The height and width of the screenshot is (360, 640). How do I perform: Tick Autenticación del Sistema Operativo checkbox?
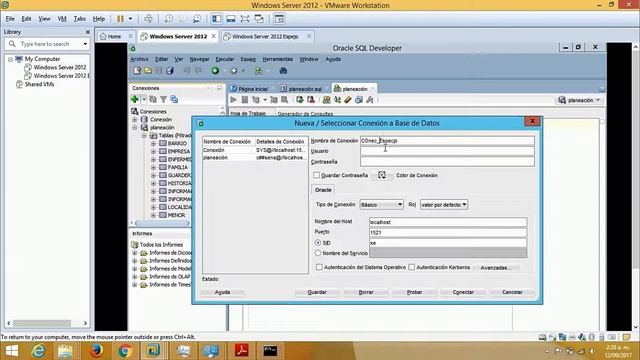tap(319, 267)
